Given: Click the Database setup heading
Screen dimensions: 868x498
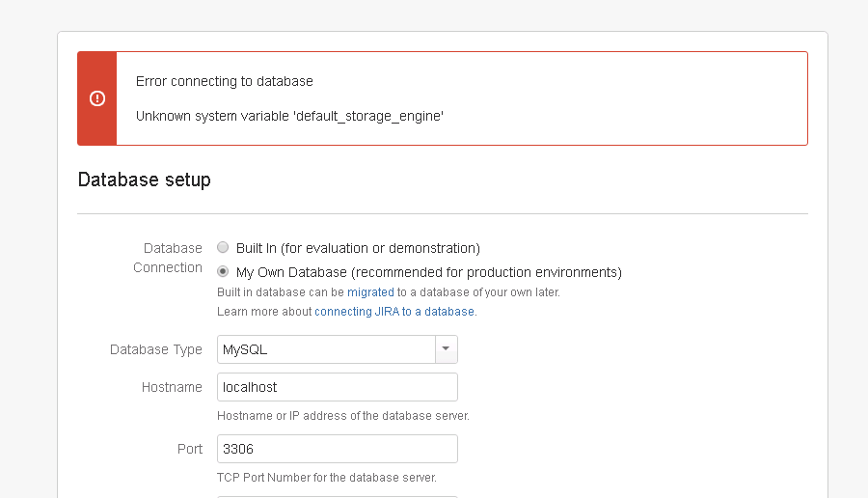Looking at the screenshot, I should (x=144, y=180).
